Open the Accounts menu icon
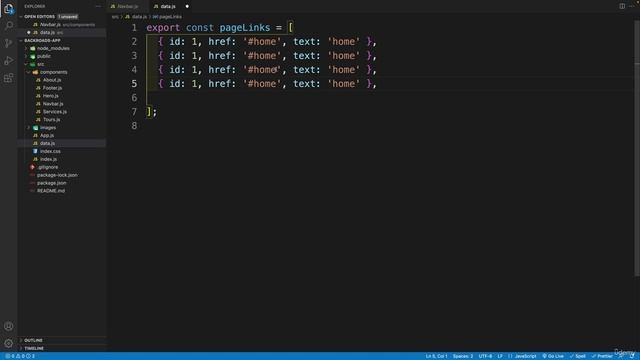Screen dimensions: 640x360 coord(9,326)
